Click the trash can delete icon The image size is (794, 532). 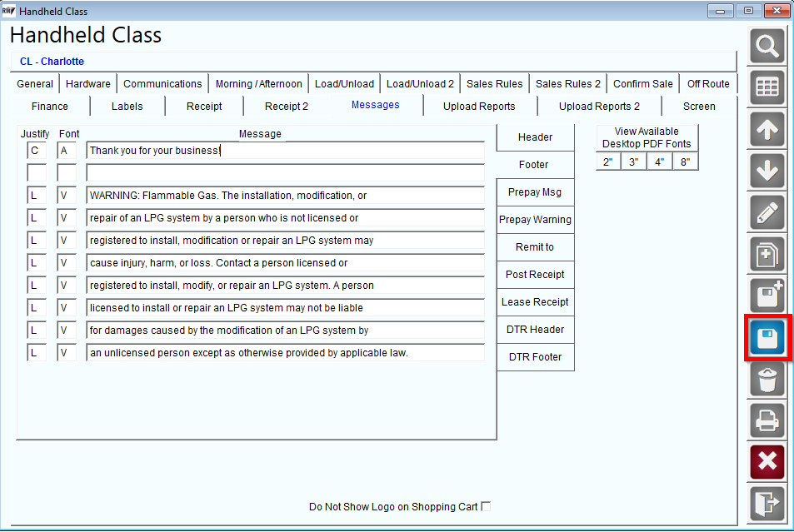(x=767, y=379)
